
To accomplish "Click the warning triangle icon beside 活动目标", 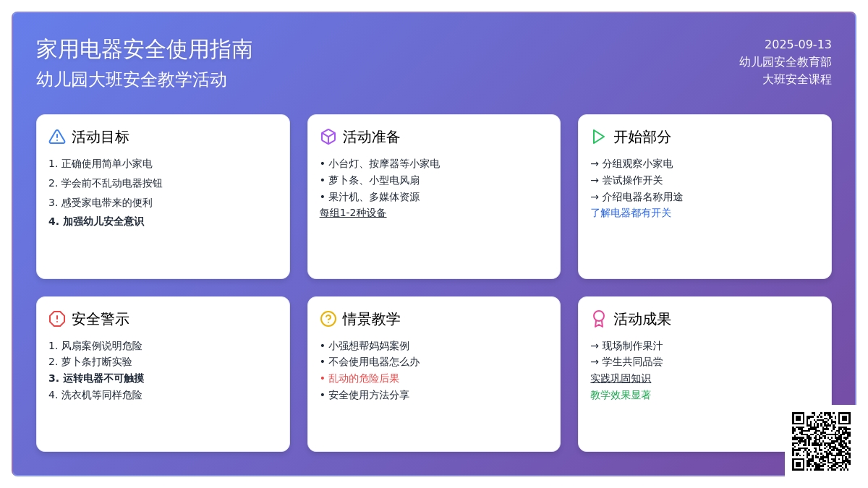I will (57, 137).
